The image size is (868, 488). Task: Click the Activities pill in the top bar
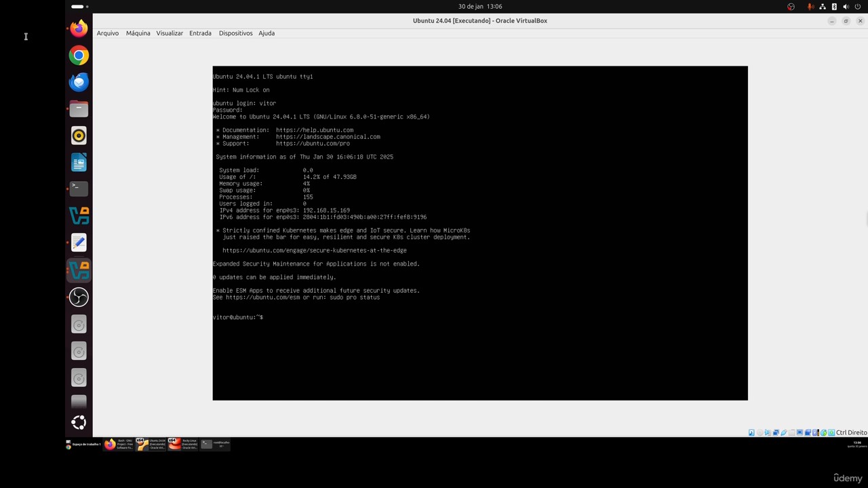tap(79, 7)
